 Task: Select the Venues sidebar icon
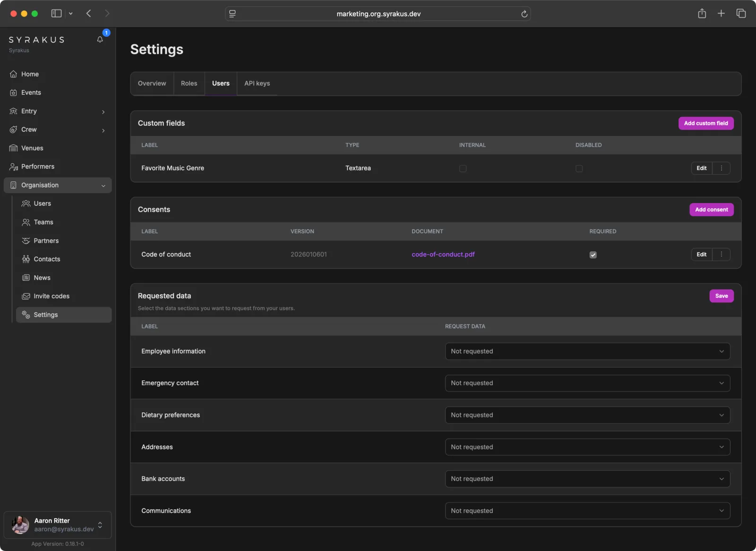click(x=14, y=148)
